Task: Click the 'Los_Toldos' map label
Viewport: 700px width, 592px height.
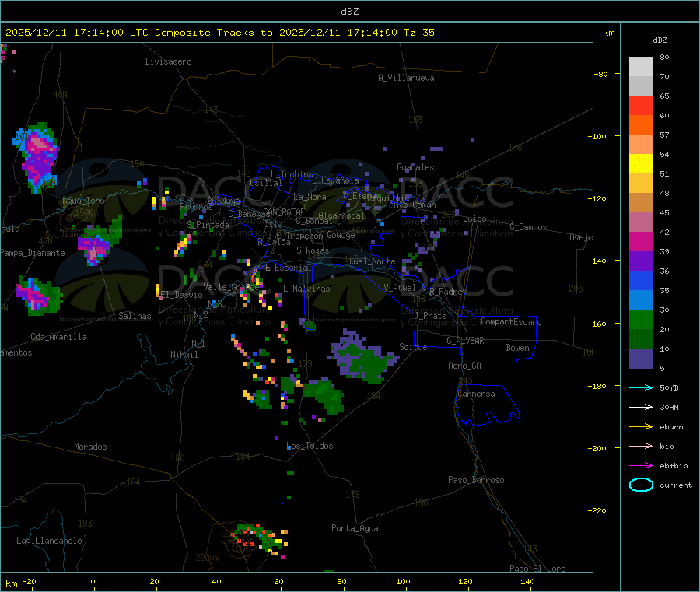Action: point(310,446)
